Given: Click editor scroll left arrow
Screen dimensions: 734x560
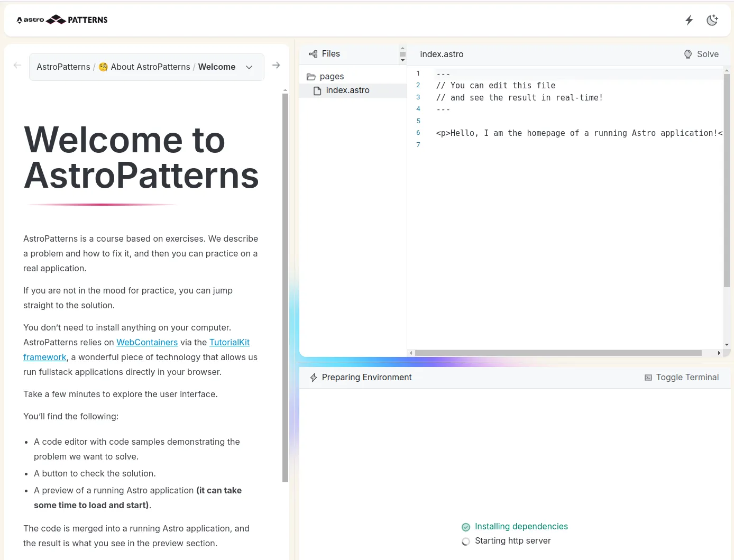Looking at the screenshot, I should pos(411,353).
